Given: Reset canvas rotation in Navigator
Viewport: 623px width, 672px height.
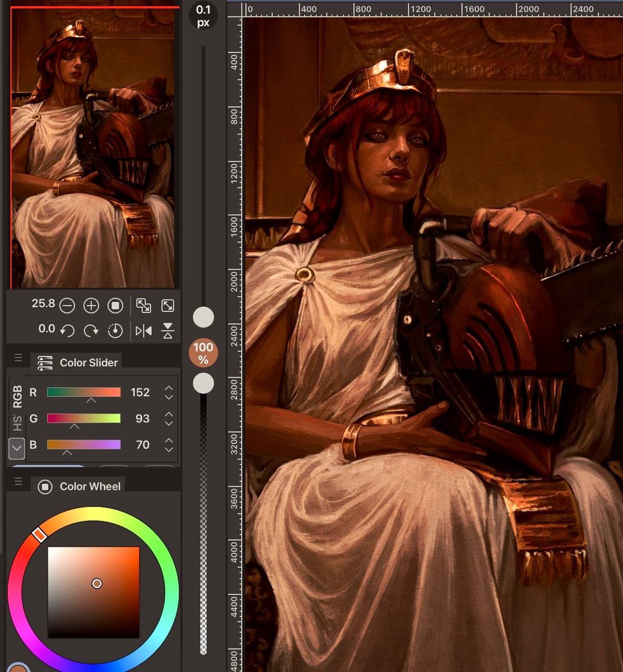Looking at the screenshot, I should coord(115,330).
